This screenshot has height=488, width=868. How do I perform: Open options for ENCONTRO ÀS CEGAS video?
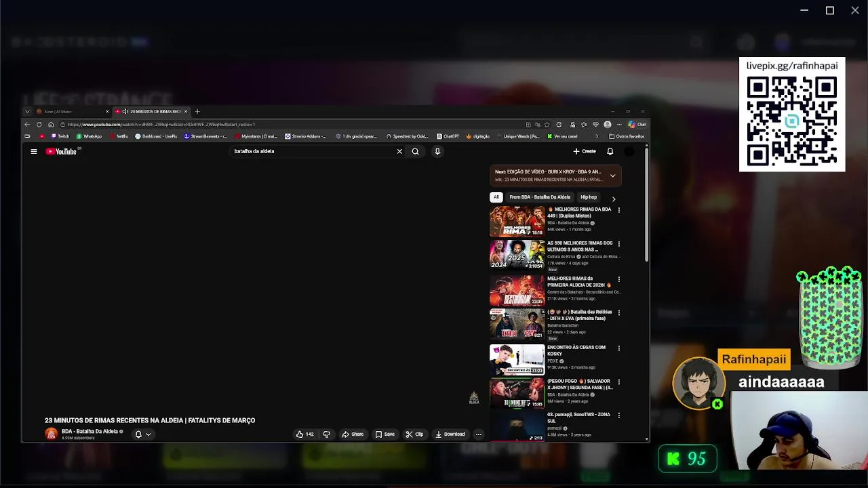[x=618, y=348]
